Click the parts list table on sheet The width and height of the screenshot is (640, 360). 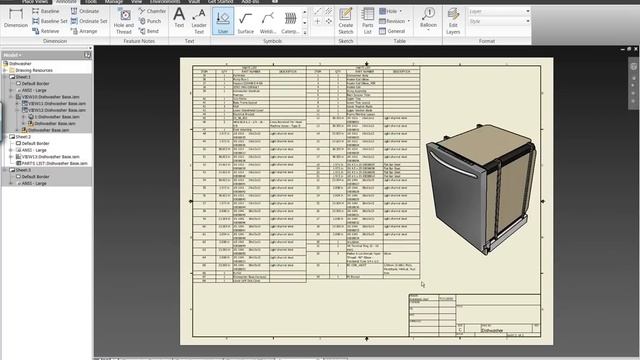point(306,174)
